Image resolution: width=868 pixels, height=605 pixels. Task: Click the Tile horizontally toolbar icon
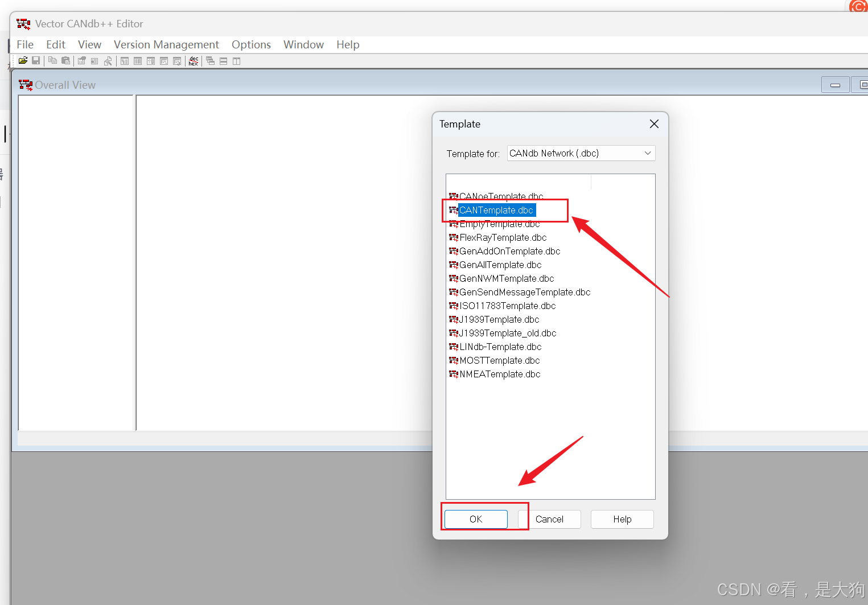coord(223,61)
